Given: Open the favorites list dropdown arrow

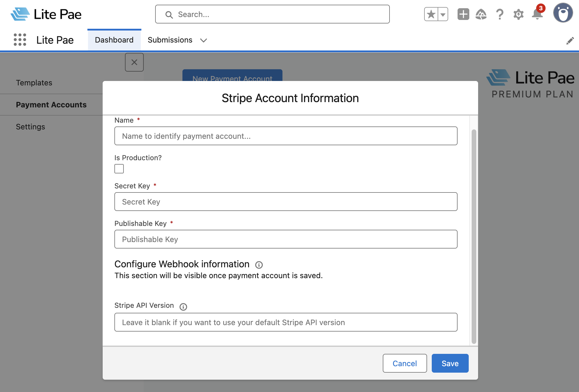Looking at the screenshot, I should [443, 14].
